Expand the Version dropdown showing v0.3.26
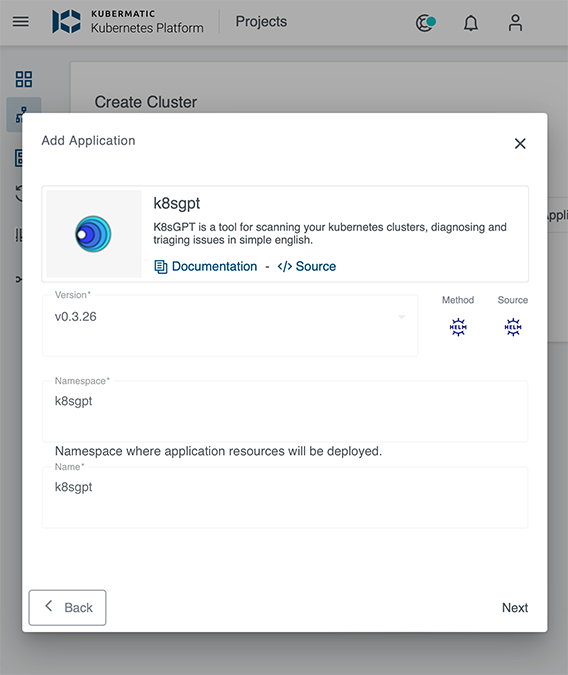This screenshot has width=568, height=675. (x=230, y=325)
